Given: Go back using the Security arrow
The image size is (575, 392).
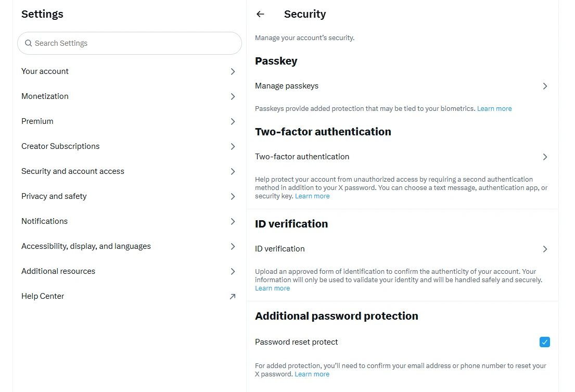Looking at the screenshot, I should 260,14.
